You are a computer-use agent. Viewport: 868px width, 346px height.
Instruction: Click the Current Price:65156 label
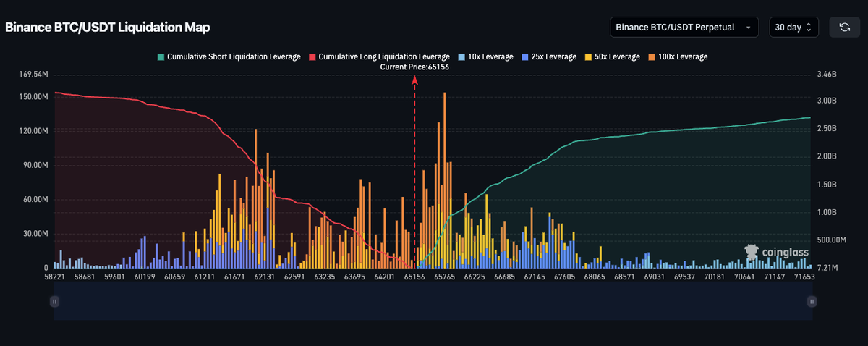click(415, 67)
